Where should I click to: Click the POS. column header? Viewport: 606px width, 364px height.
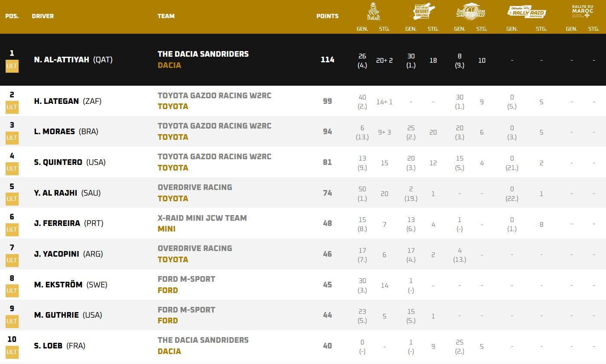point(12,16)
